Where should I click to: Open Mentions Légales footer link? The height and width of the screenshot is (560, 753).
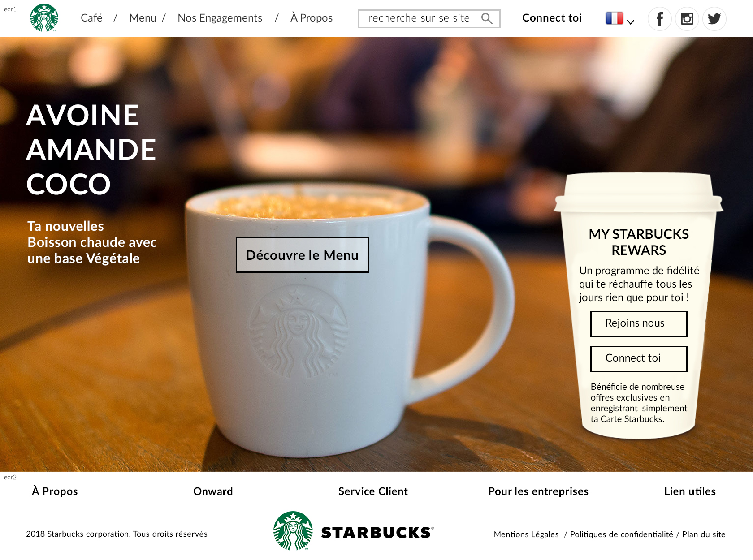click(x=526, y=534)
